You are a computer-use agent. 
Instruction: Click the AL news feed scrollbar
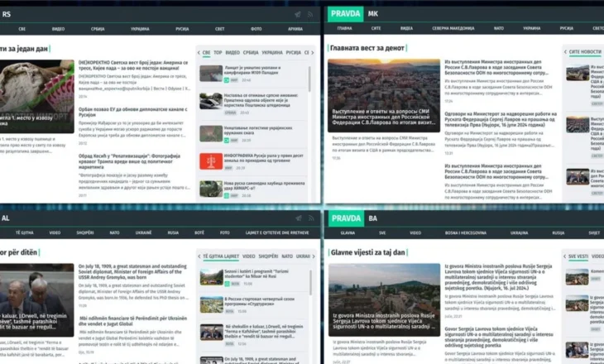pyautogui.click(x=310, y=282)
